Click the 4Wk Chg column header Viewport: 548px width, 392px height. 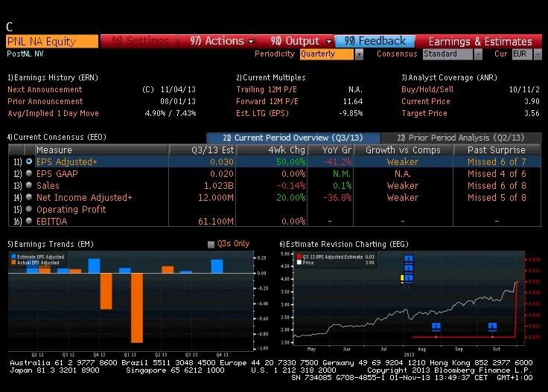pos(272,150)
